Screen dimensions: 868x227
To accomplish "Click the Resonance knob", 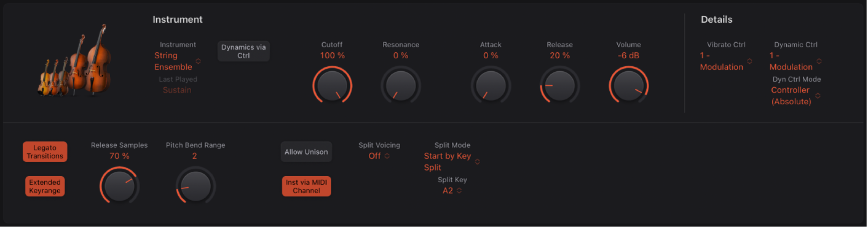I will (400, 86).
